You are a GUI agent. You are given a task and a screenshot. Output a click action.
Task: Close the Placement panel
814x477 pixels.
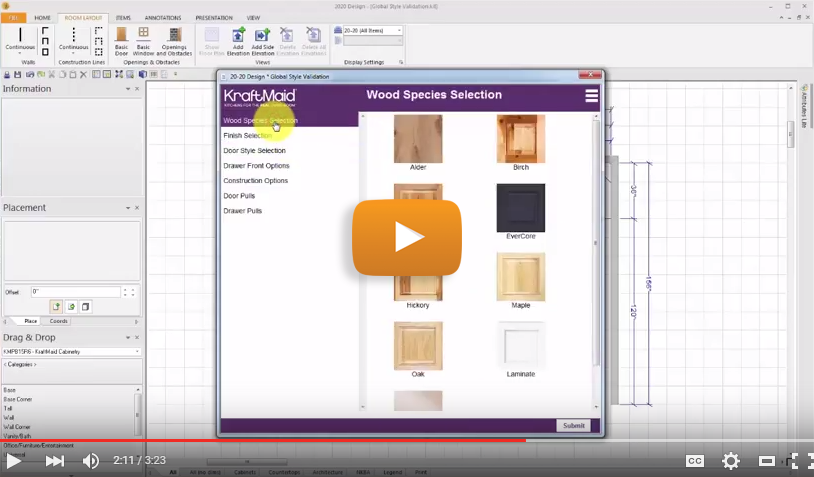(x=137, y=208)
